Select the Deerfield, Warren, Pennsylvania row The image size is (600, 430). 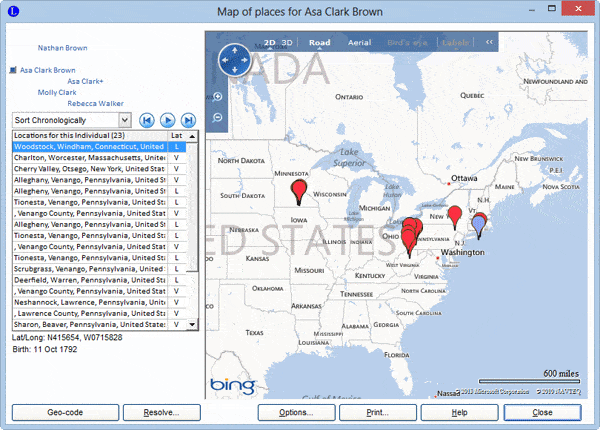[x=99, y=280]
